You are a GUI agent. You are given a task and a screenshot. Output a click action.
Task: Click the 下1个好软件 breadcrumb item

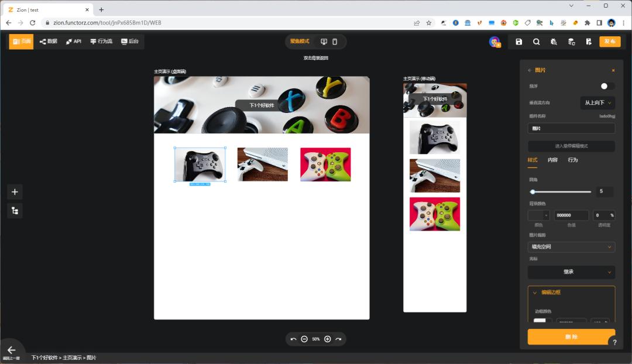point(44,358)
